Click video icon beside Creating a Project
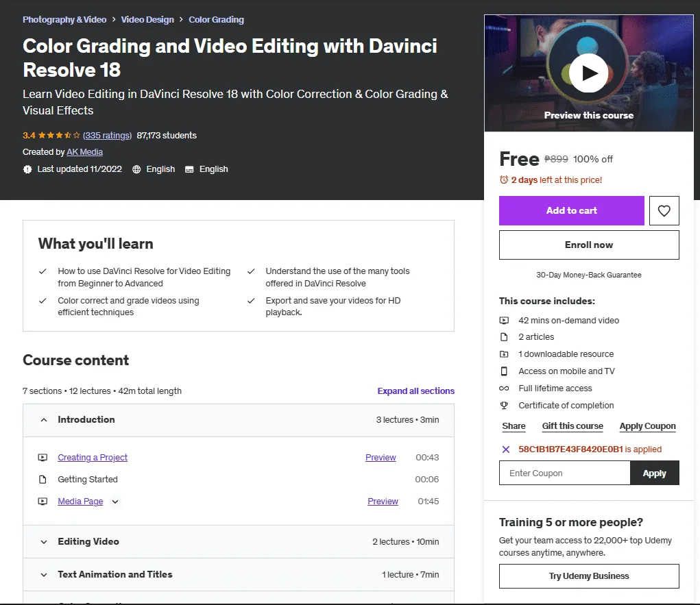The image size is (700, 605). coord(43,457)
